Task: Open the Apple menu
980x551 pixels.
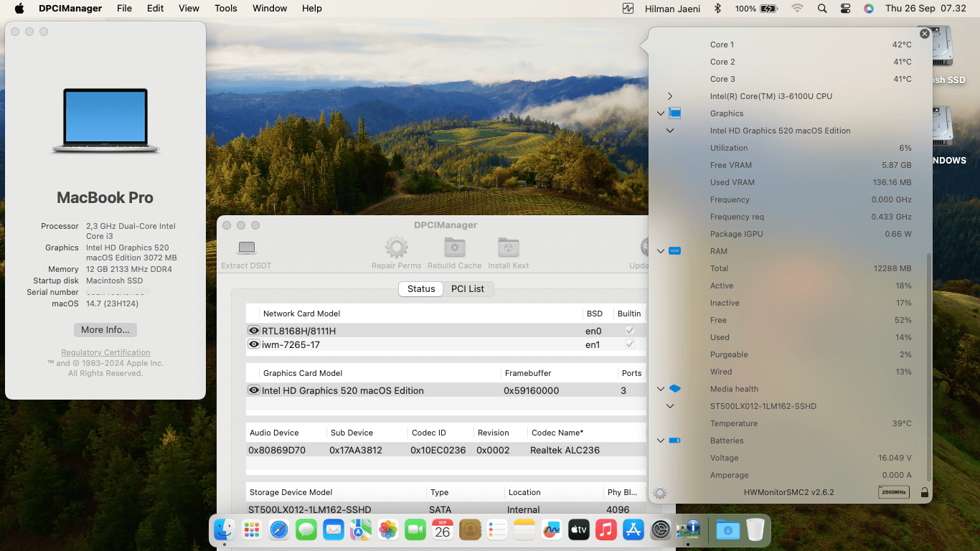Action: click(x=19, y=9)
